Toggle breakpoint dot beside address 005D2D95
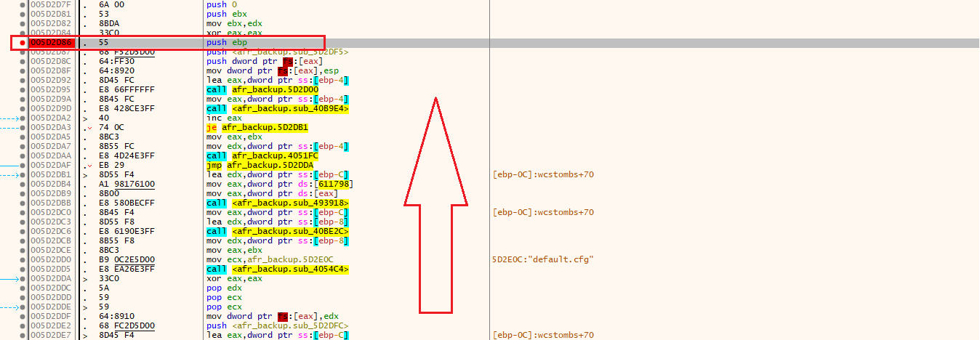 coord(23,90)
